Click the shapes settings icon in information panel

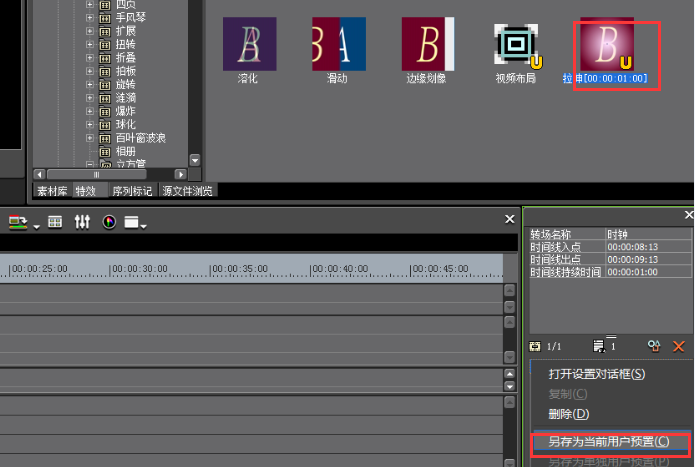pos(654,346)
